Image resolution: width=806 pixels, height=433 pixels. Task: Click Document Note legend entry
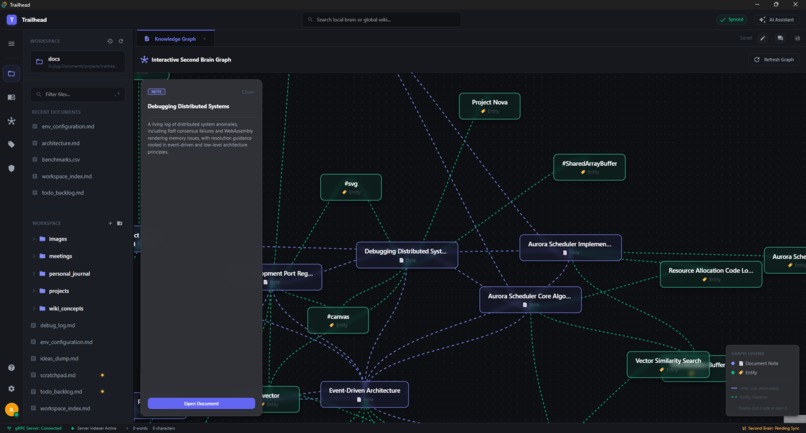[x=755, y=364]
